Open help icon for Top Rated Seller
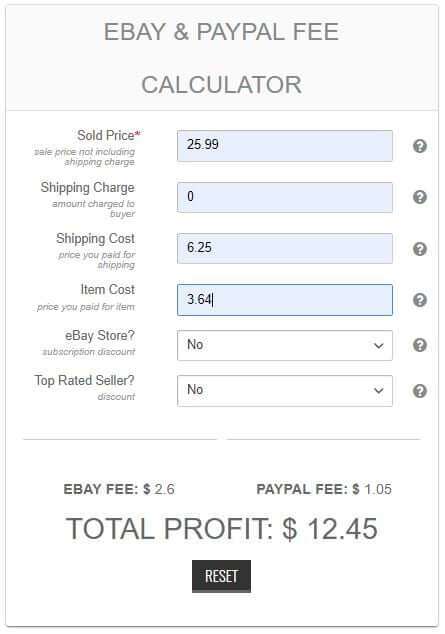This screenshot has height=634, width=445. (420, 391)
